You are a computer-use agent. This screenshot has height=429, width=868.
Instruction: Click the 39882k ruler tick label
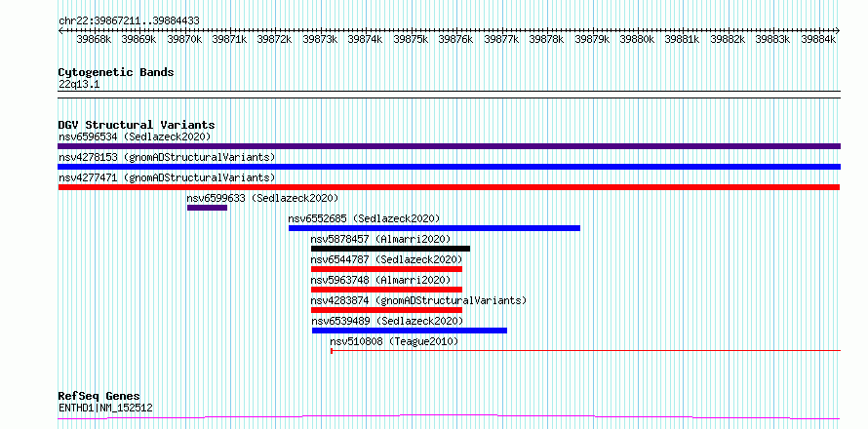[x=728, y=39]
